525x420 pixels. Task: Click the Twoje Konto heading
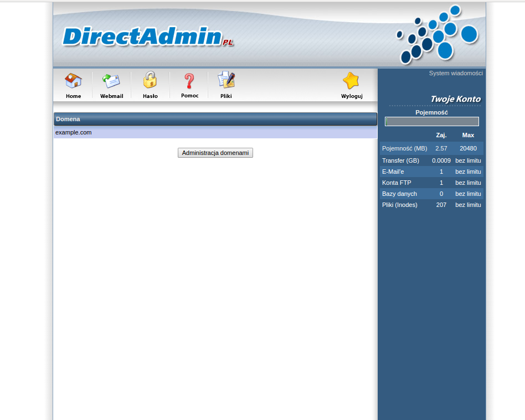[455, 100]
